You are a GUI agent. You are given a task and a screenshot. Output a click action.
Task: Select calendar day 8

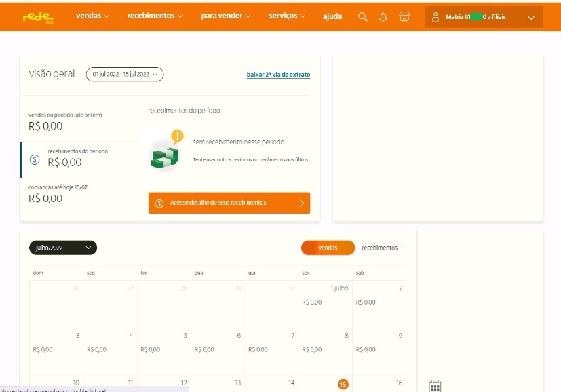(x=325, y=351)
